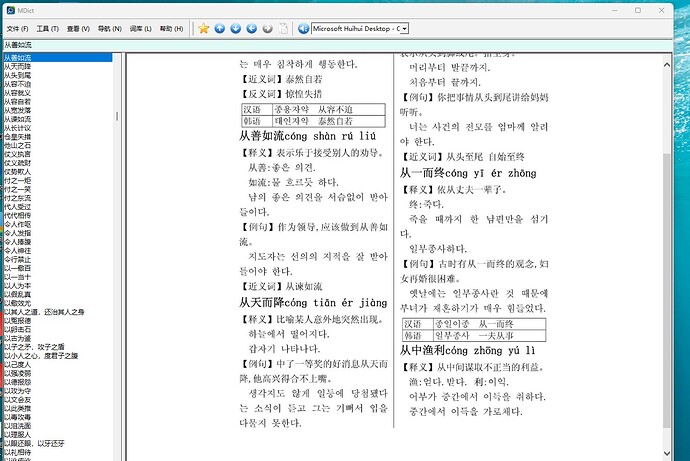This screenshot has width=690, height=461.
Task: Select 代人受过 in the word list
Action: coord(18,207)
